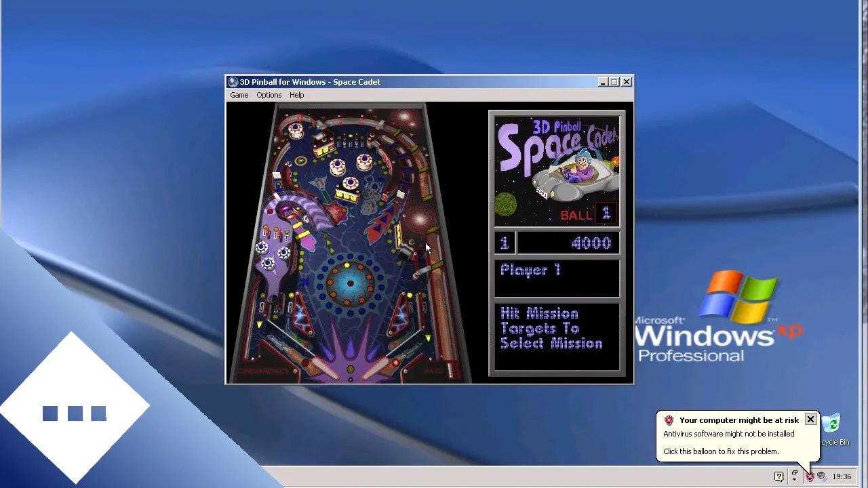
Task: Minimize the 3D Pinball window
Action: [x=603, y=82]
